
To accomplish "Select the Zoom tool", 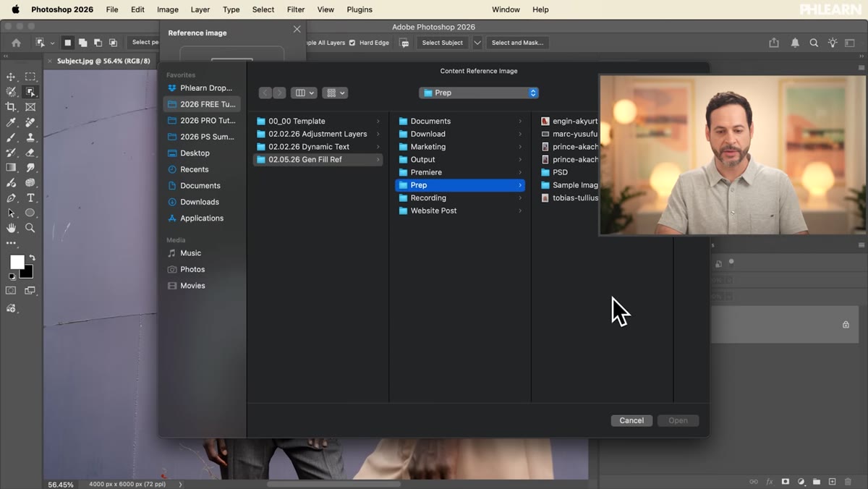I will [x=30, y=228].
